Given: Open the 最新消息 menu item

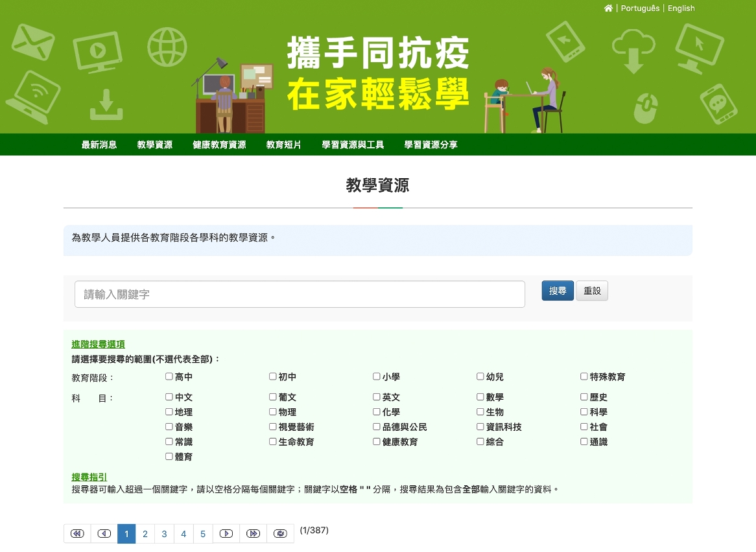Looking at the screenshot, I should click(99, 145).
